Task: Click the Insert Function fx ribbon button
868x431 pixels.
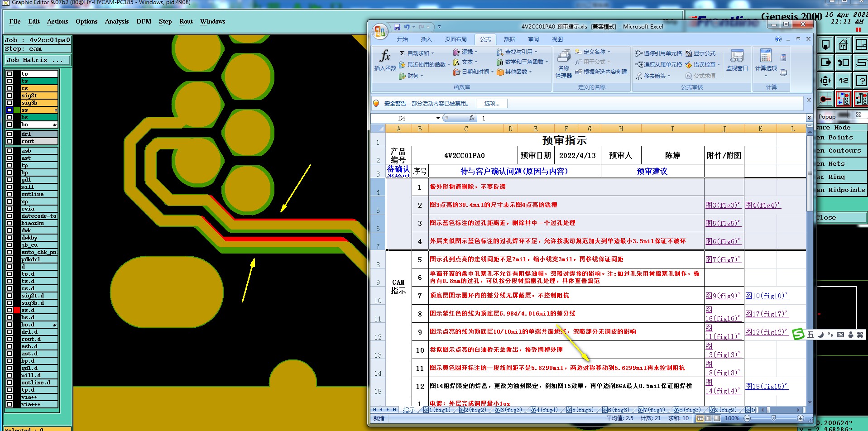Action: [385, 61]
